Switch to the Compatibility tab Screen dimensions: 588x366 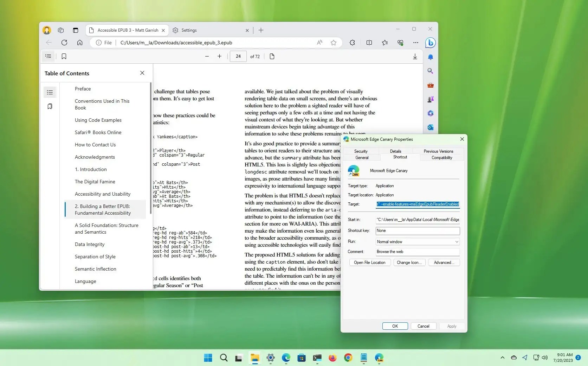click(x=441, y=158)
